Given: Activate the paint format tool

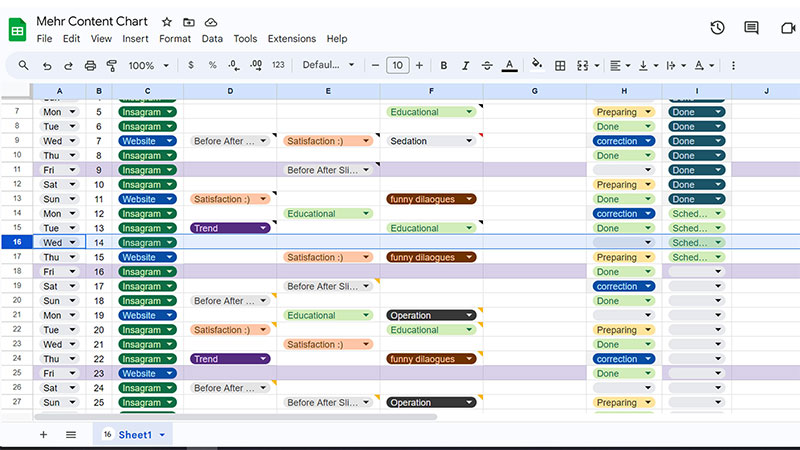Looking at the screenshot, I should pyautogui.click(x=112, y=65).
